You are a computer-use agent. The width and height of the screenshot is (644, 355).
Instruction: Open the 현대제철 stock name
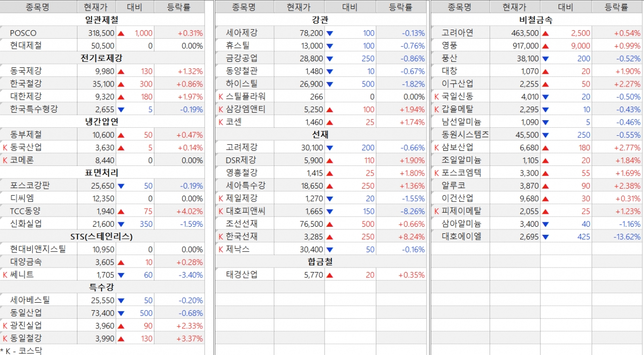click(26, 46)
